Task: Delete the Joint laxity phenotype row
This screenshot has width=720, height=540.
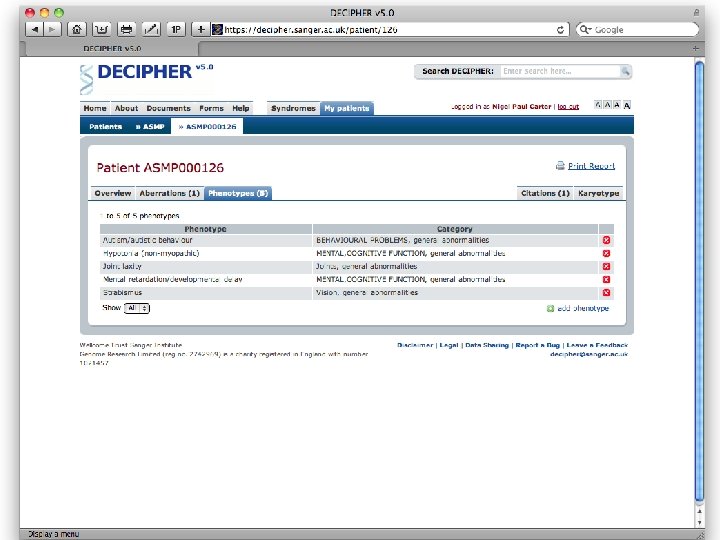Action: (606, 266)
